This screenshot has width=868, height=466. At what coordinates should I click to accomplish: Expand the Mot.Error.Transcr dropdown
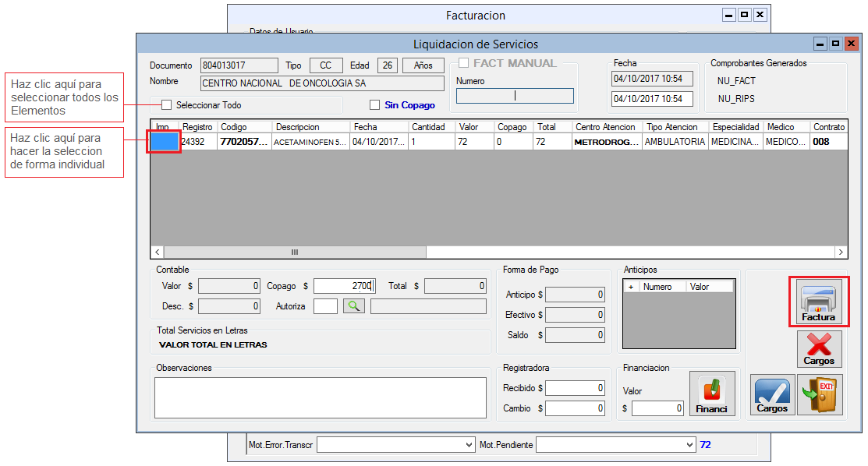click(x=469, y=445)
